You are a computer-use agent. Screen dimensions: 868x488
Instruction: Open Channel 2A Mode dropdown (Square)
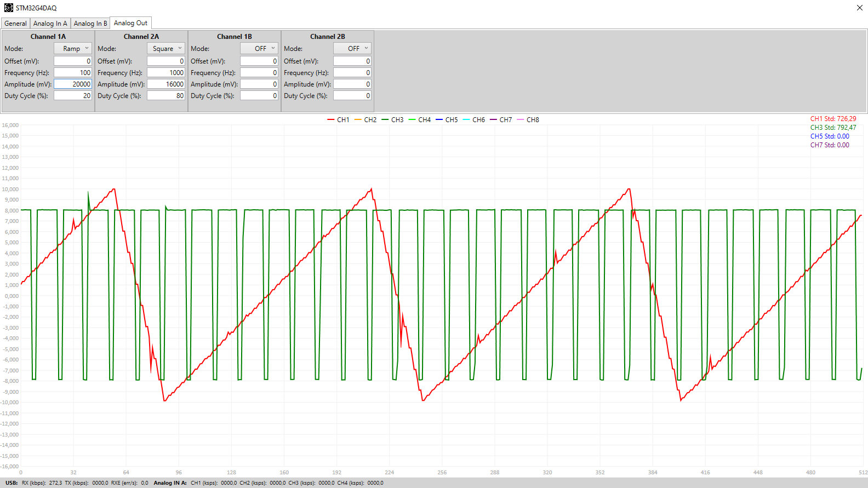pyautogui.click(x=166, y=48)
